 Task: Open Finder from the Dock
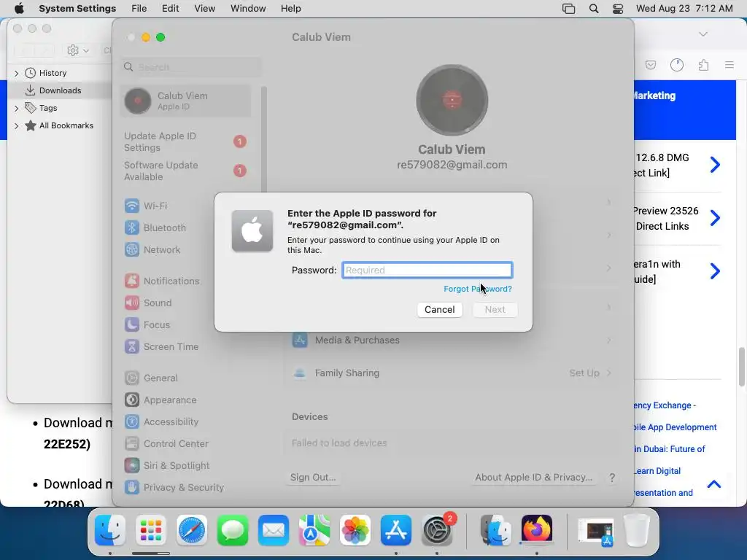click(110, 530)
